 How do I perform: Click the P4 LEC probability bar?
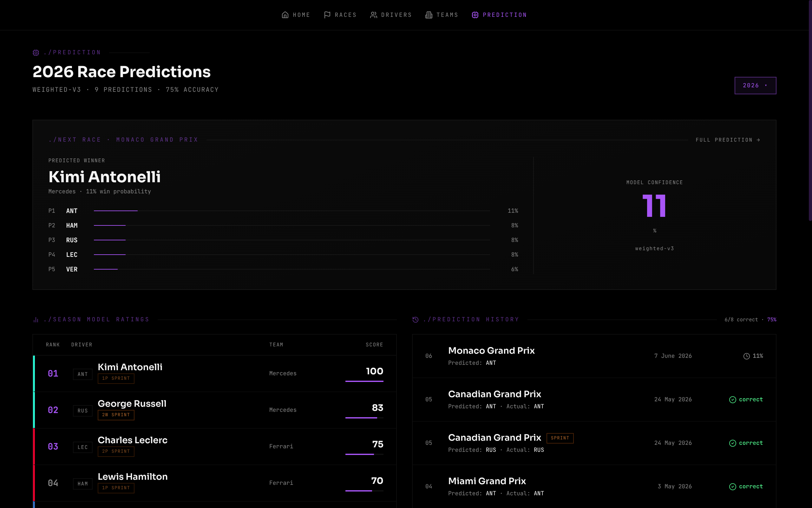(291, 255)
